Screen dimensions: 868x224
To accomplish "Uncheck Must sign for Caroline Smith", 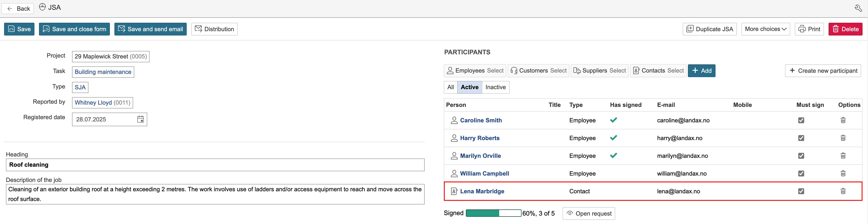I will [801, 120].
